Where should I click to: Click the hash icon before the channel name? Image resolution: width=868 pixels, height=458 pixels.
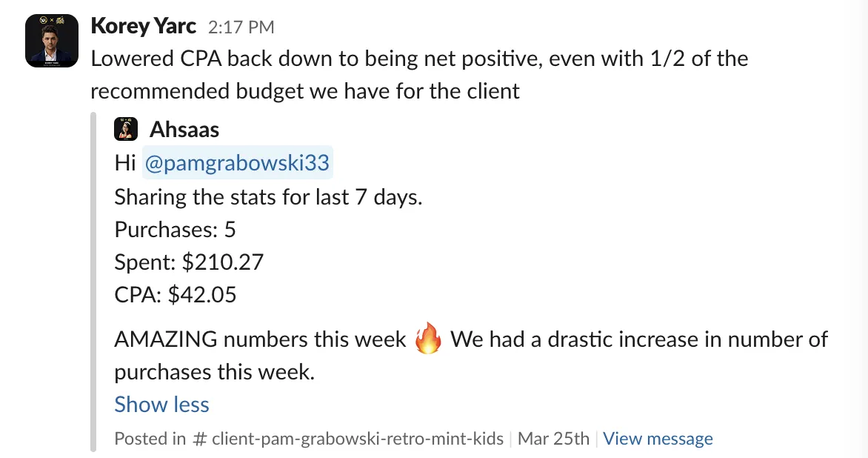199,439
